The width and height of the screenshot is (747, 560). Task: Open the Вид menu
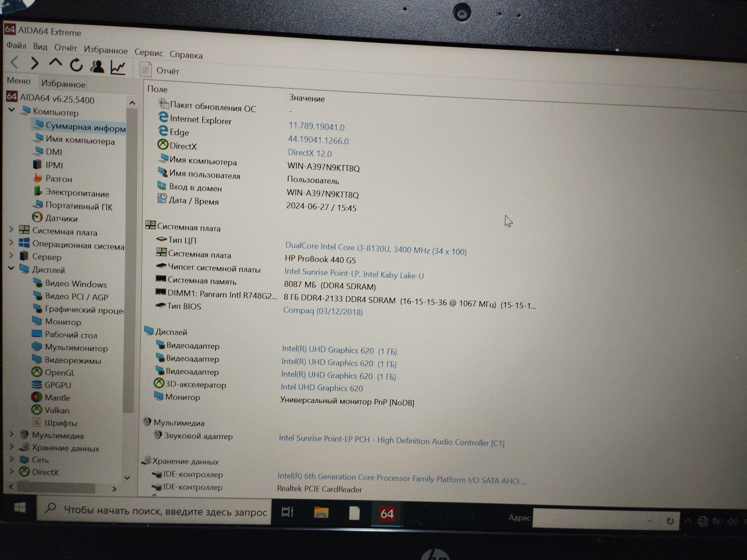click(40, 47)
